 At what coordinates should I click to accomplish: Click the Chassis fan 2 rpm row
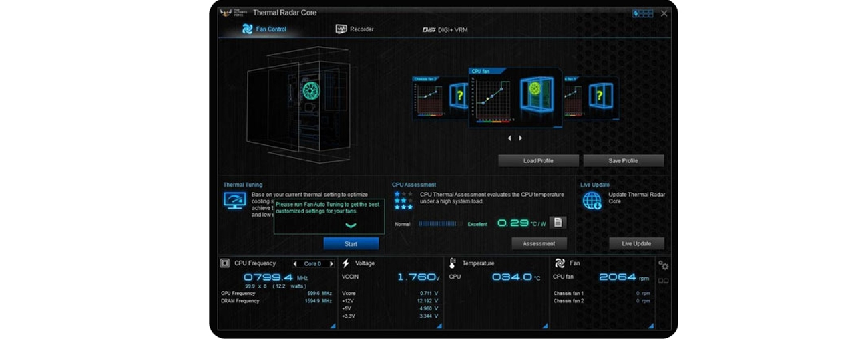point(602,301)
